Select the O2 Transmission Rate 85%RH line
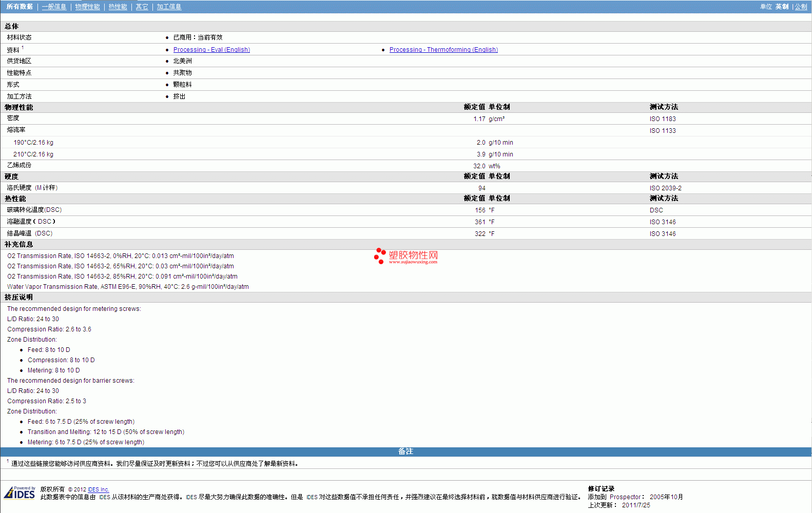812x513 pixels. coord(122,277)
